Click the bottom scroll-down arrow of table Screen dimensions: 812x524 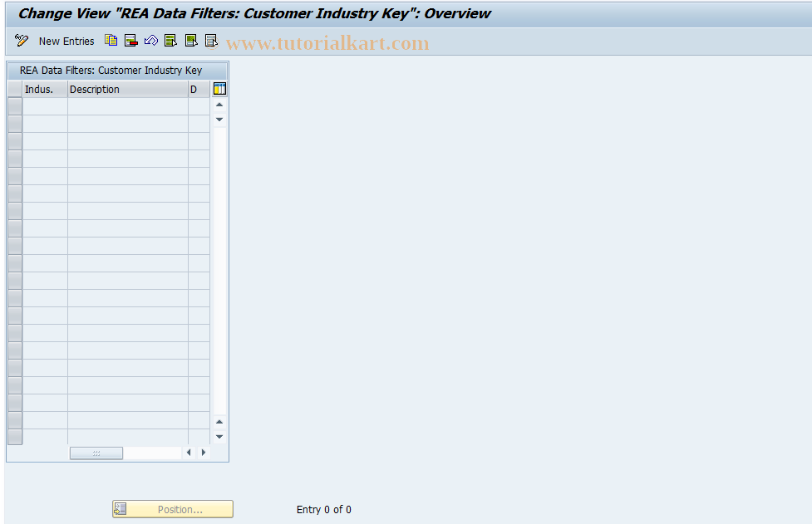[x=219, y=437]
